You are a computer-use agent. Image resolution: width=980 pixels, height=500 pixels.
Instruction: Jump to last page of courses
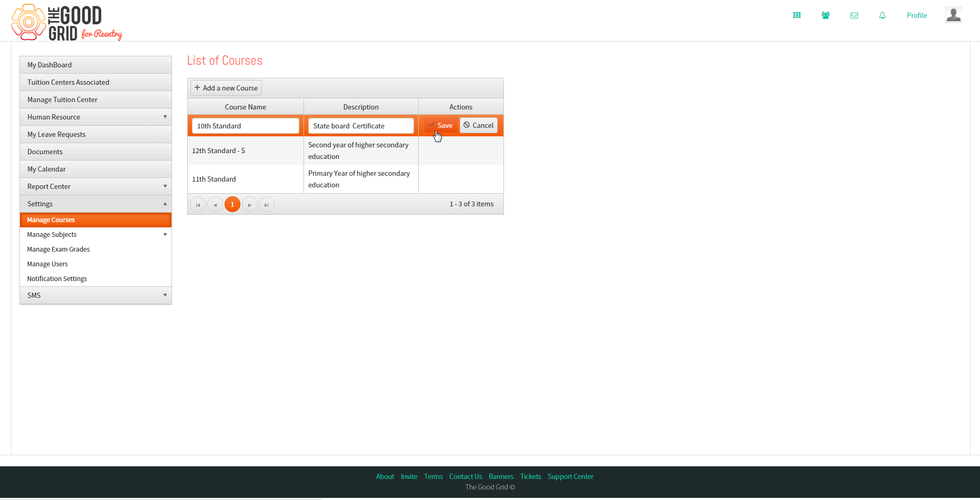click(x=266, y=204)
